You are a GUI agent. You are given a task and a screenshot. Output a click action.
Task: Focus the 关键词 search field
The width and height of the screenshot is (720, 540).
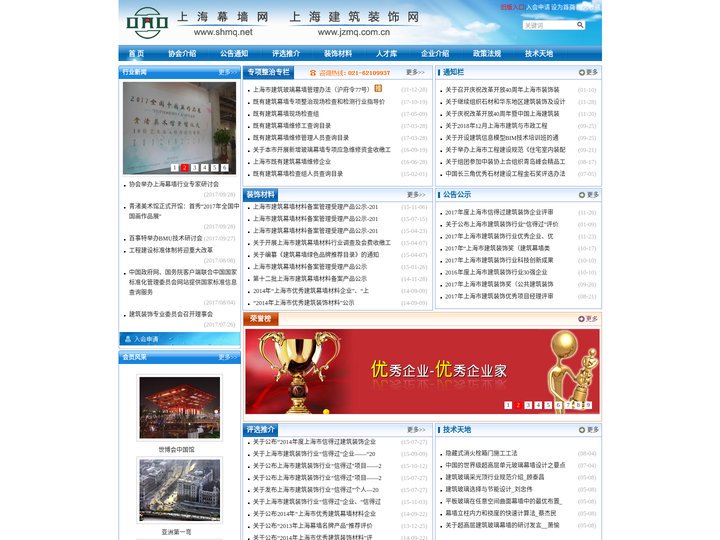[x=549, y=25]
